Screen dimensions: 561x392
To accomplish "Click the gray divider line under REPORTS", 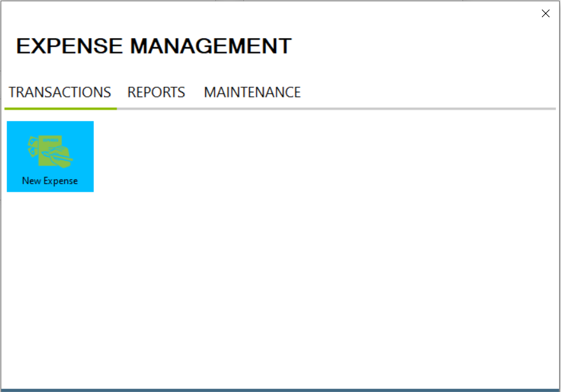I will tap(156, 109).
